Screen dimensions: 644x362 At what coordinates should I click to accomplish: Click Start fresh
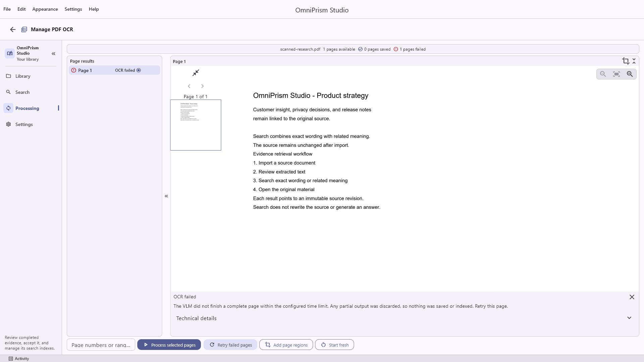pyautogui.click(x=334, y=345)
